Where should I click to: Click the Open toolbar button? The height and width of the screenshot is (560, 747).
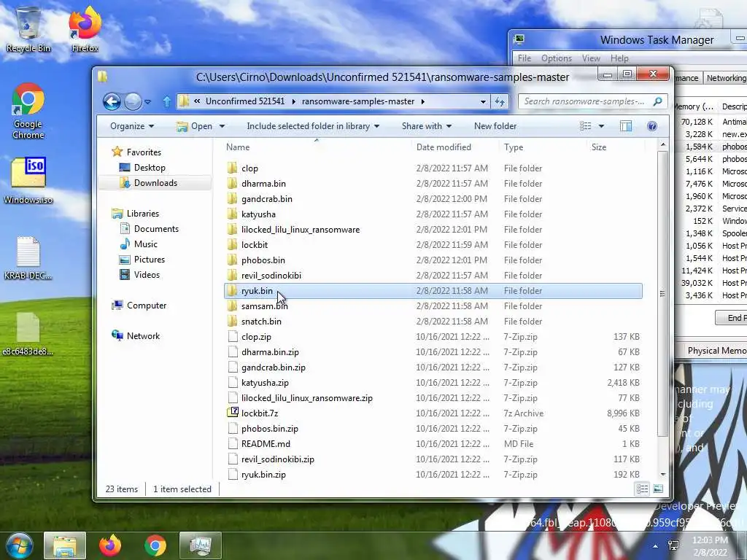point(196,126)
